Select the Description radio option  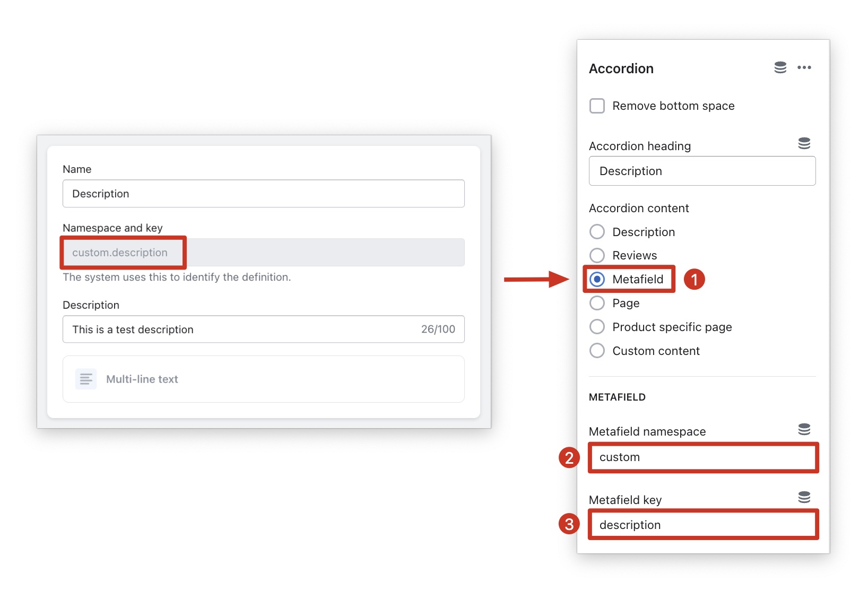(597, 232)
